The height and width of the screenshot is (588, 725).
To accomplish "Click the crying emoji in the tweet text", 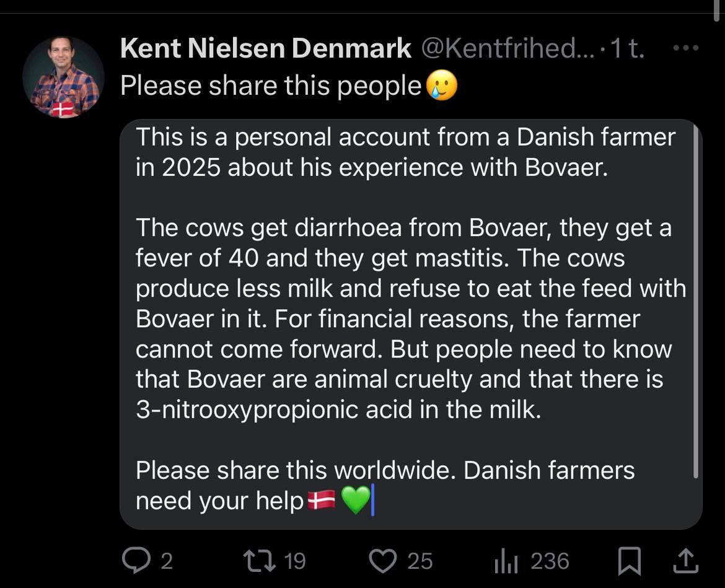I will (441, 87).
